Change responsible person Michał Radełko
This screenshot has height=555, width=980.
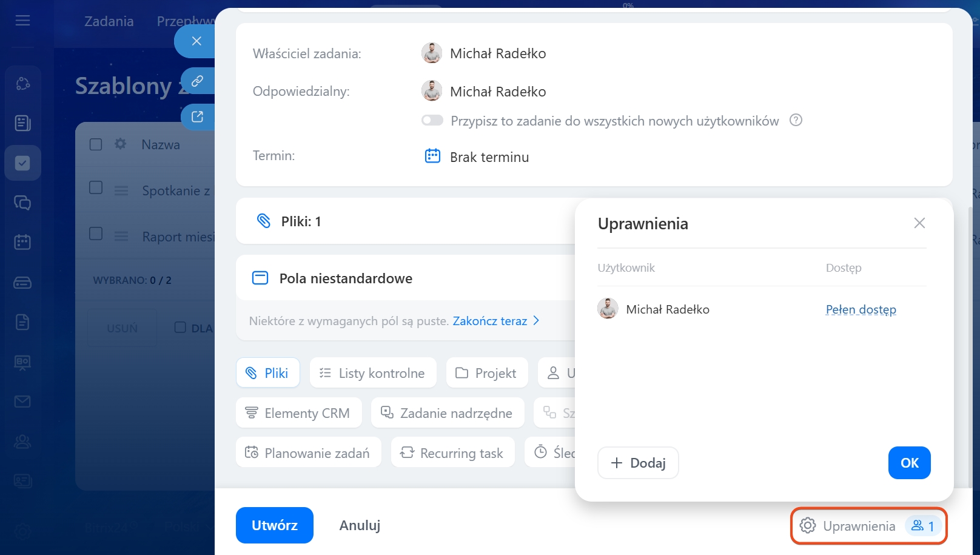pos(498,92)
